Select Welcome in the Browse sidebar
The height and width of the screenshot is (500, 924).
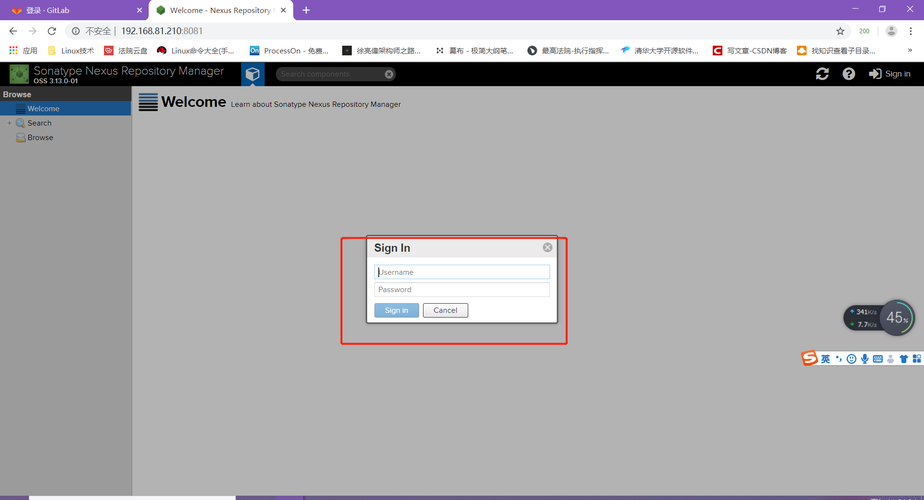click(x=65, y=108)
